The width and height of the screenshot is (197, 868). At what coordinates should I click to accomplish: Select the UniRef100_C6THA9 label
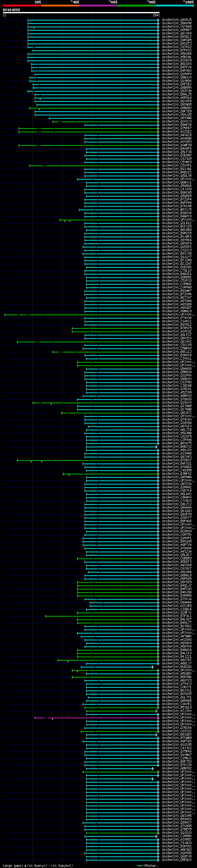177,26
